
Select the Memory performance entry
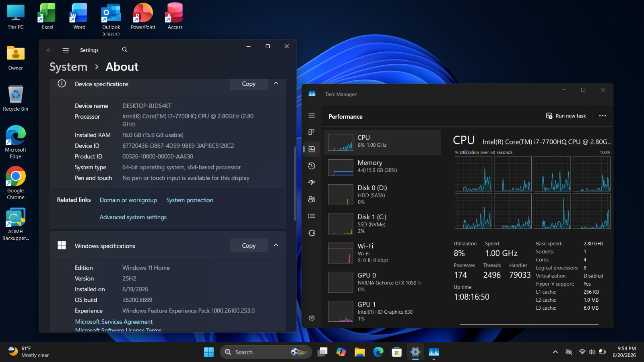[x=382, y=167]
